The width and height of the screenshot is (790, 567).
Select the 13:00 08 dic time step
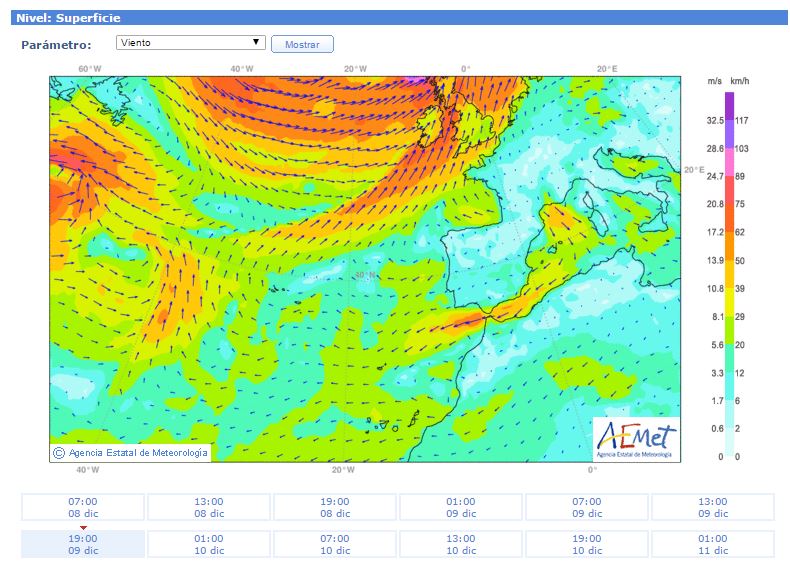(209, 507)
